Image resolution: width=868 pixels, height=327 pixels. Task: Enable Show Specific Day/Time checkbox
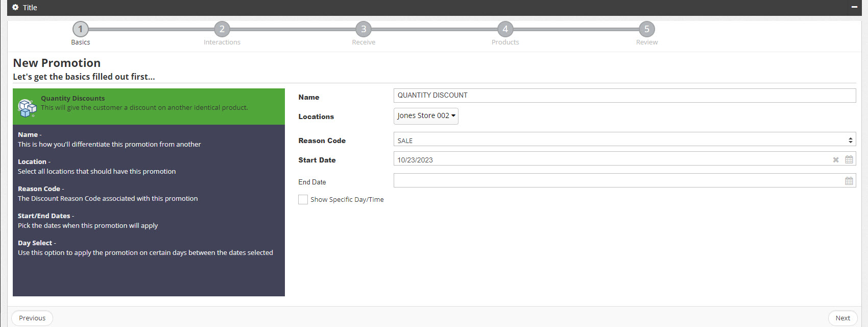pos(303,199)
